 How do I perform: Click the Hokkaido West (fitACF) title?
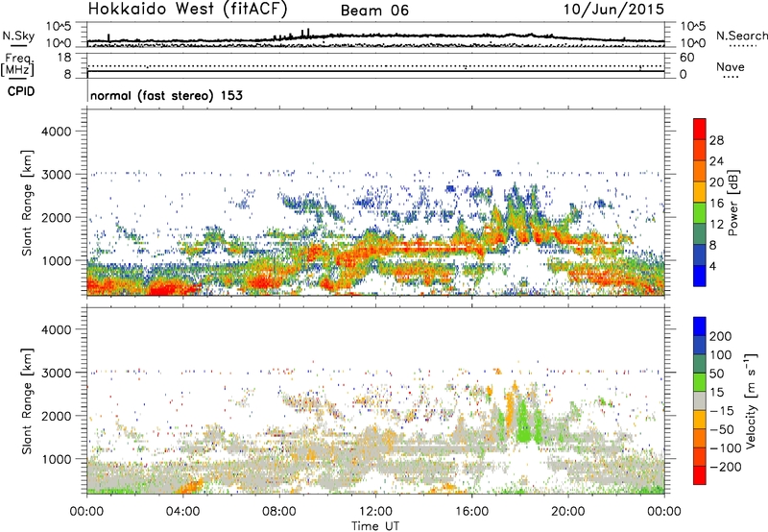click(187, 9)
